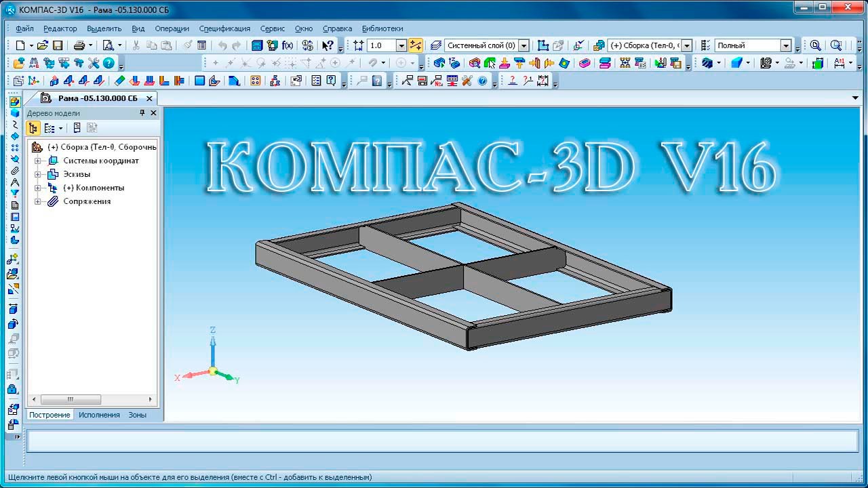
Task: Click the red question mark underline icon
Action: click(512, 81)
